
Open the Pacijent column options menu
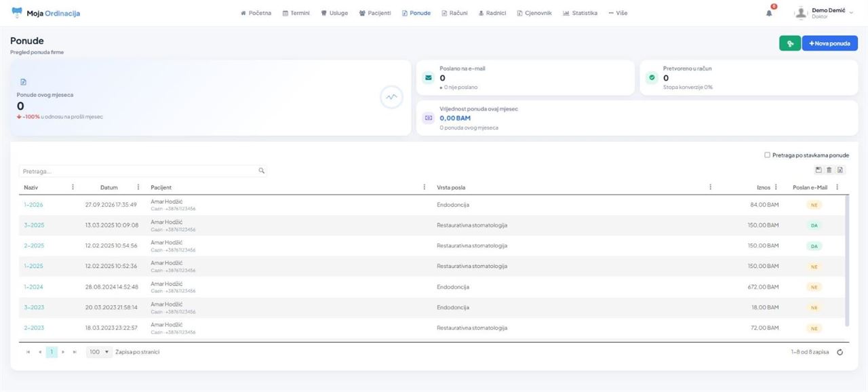(425, 187)
